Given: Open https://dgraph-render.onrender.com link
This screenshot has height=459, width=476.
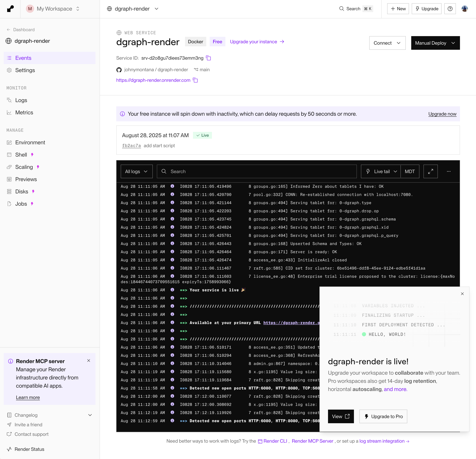Looking at the screenshot, I should [x=153, y=80].
